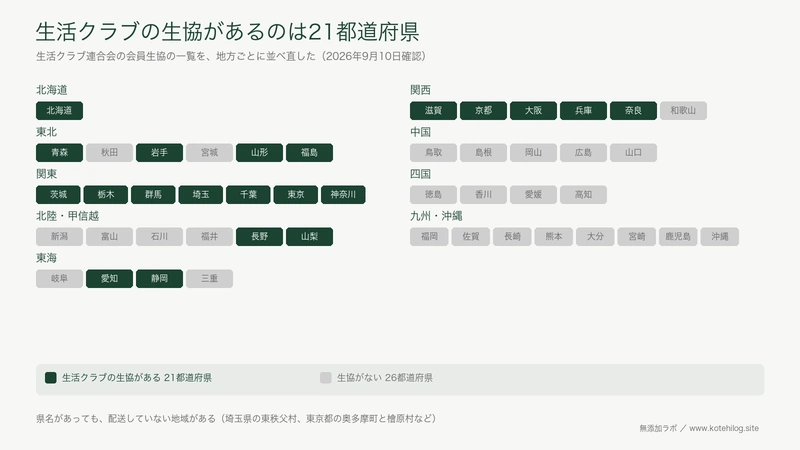800x450 pixels.
Task: Click the 関東 region heading
Action: [x=46, y=174]
